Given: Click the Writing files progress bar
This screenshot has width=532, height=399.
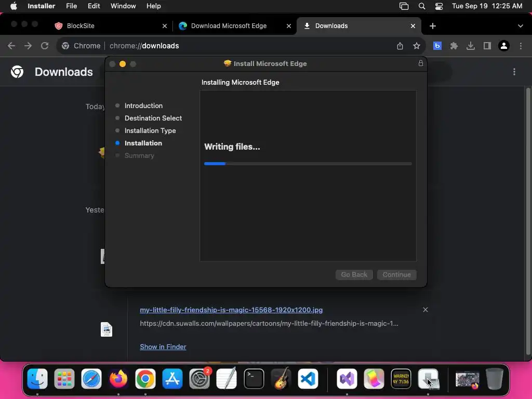Looking at the screenshot, I should coord(308,164).
